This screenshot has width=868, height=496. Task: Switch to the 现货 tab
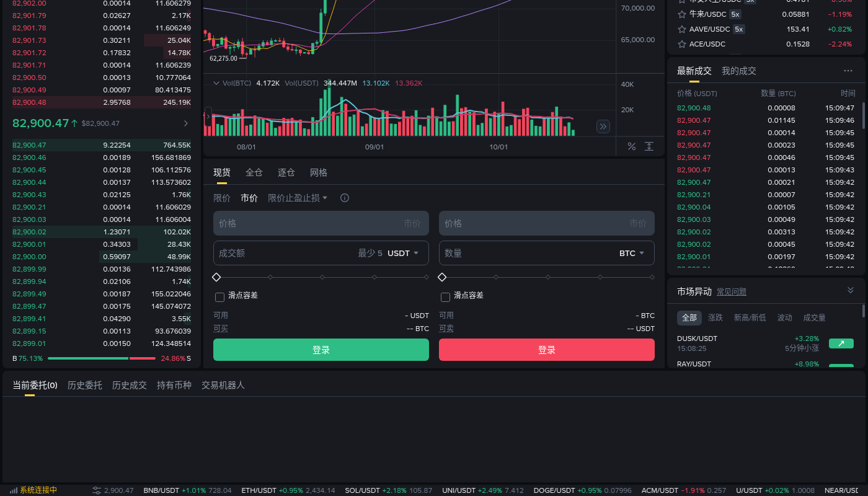tap(222, 172)
